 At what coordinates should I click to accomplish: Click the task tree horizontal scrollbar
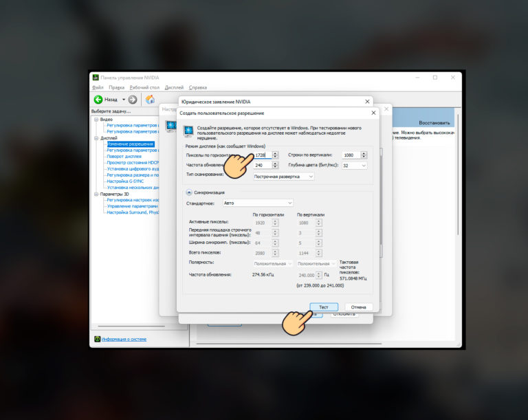[131, 326]
